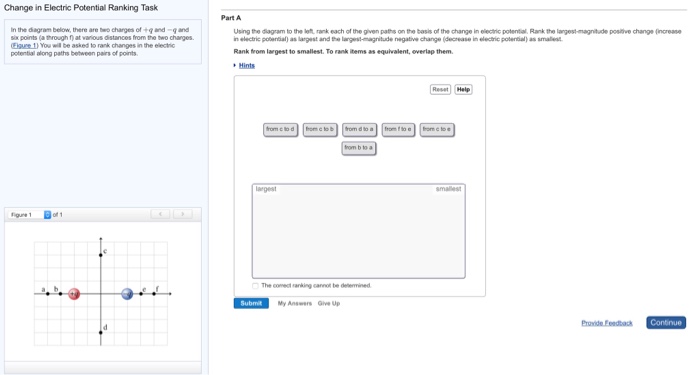Go to previous figure arrow
Image resolution: width=700 pixels, height=375 pixels.
click(x=160, y=214)
